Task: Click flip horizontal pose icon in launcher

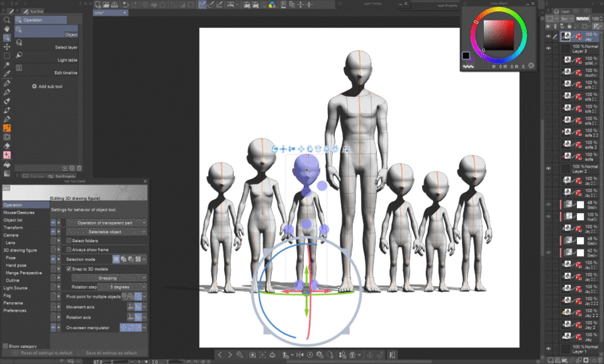Action: click(x=299, y=355)
